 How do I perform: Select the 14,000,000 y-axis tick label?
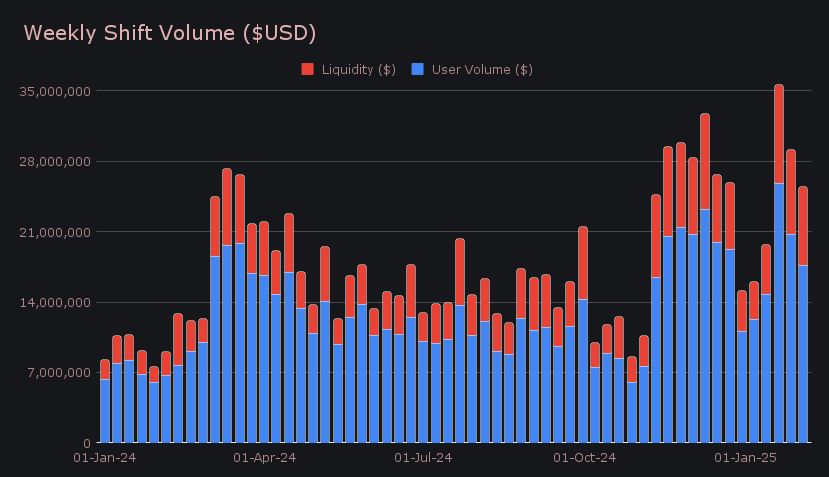tap(56, 302)
